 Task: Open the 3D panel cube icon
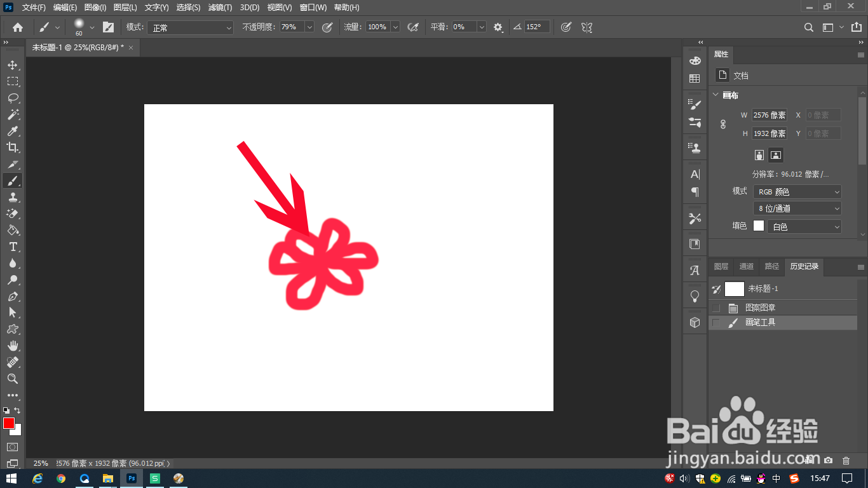click(695, 322)
